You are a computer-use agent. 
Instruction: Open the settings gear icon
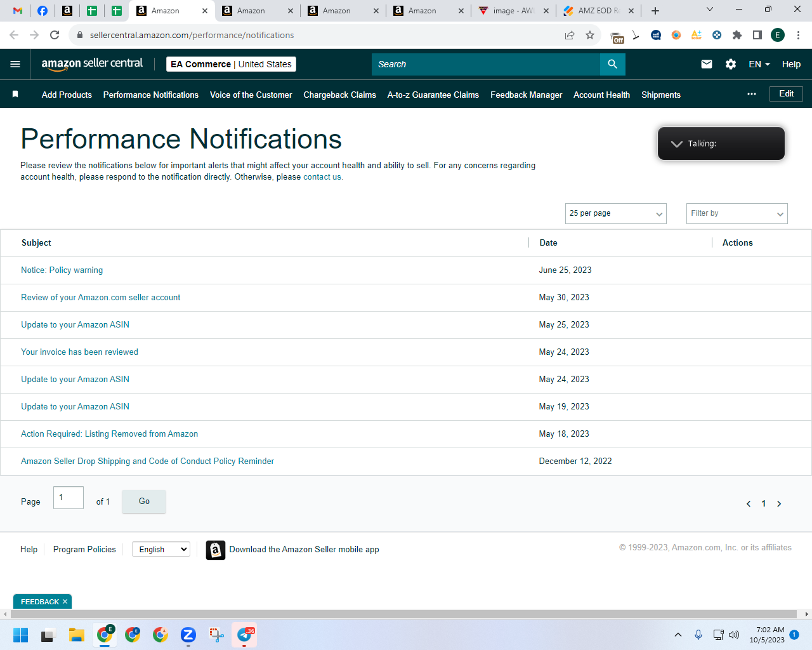[x=731, y=64]
